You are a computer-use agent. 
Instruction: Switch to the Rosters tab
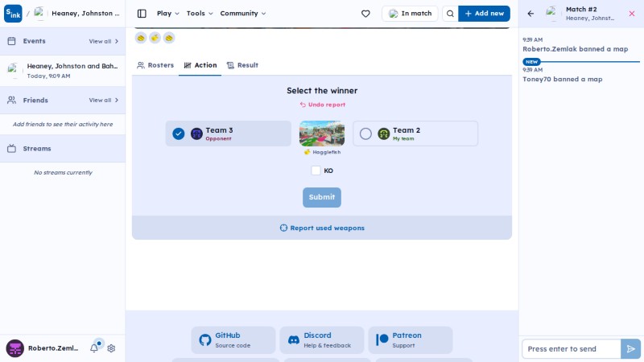[x=155, y=65]
